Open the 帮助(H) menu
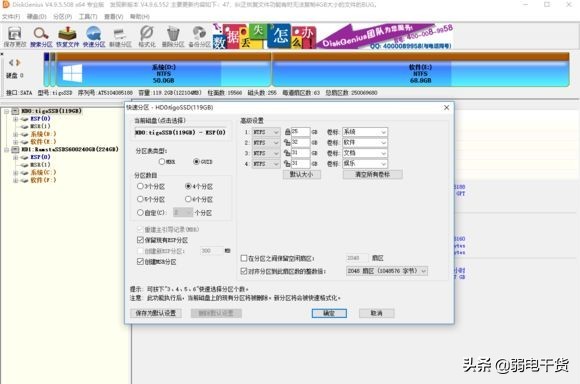Screen dimensions: 580x384 (139, 17)
